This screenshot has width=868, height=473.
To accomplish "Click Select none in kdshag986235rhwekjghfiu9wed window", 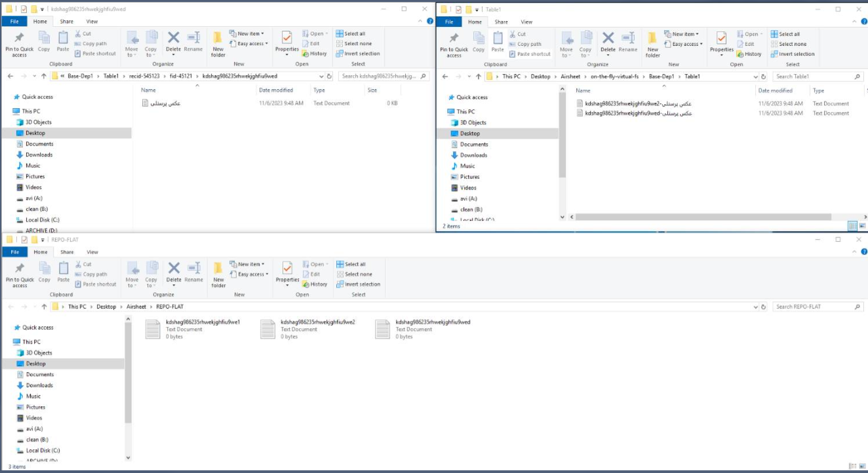I will [x=353, y=43].
